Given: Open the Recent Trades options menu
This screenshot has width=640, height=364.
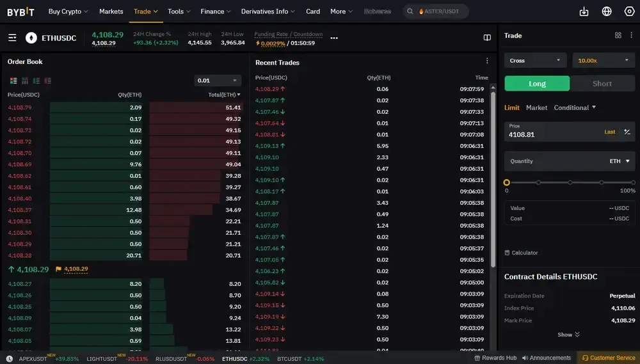Looking at the screenshot, I should click(487, 61).
